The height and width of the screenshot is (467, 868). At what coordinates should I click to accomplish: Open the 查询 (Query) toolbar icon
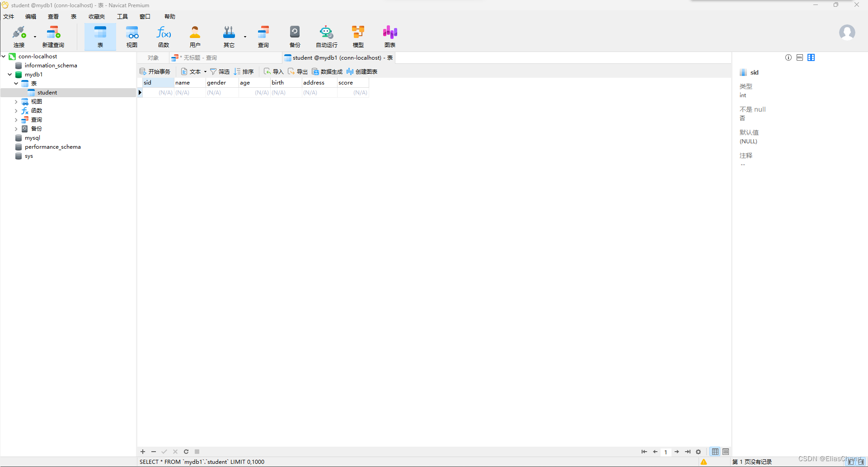pos(263,37)
